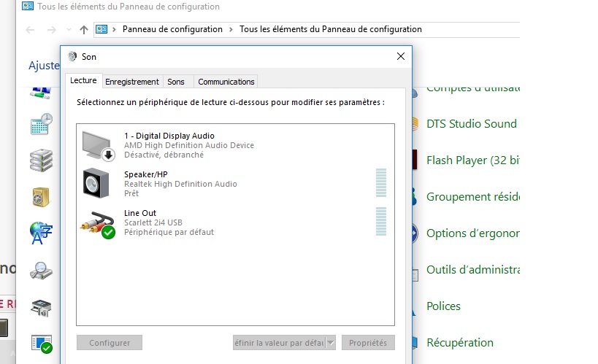The width and height of the screenshot is (598, 364).
Task: Expand the default value dropdown arrow
Action: click(331, 343)
